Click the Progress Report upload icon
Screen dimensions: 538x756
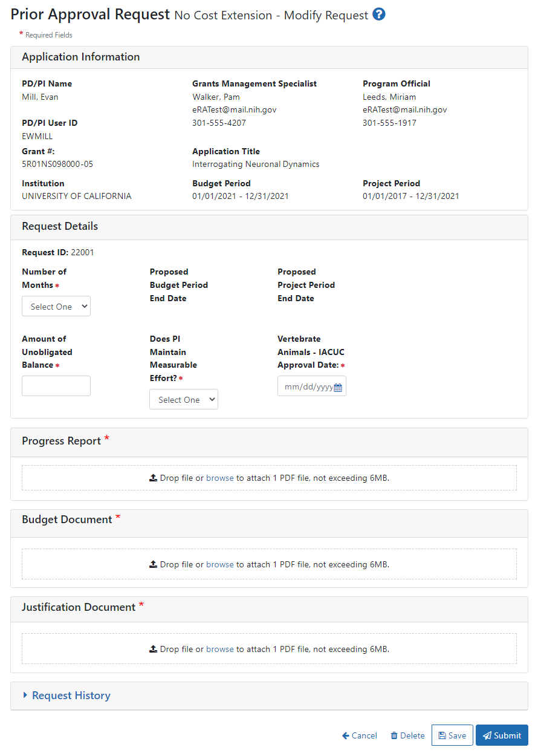(154, 478)
